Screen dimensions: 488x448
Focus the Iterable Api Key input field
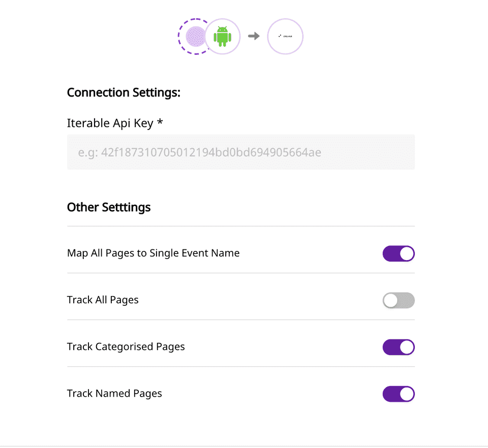(x=240, y=152)
